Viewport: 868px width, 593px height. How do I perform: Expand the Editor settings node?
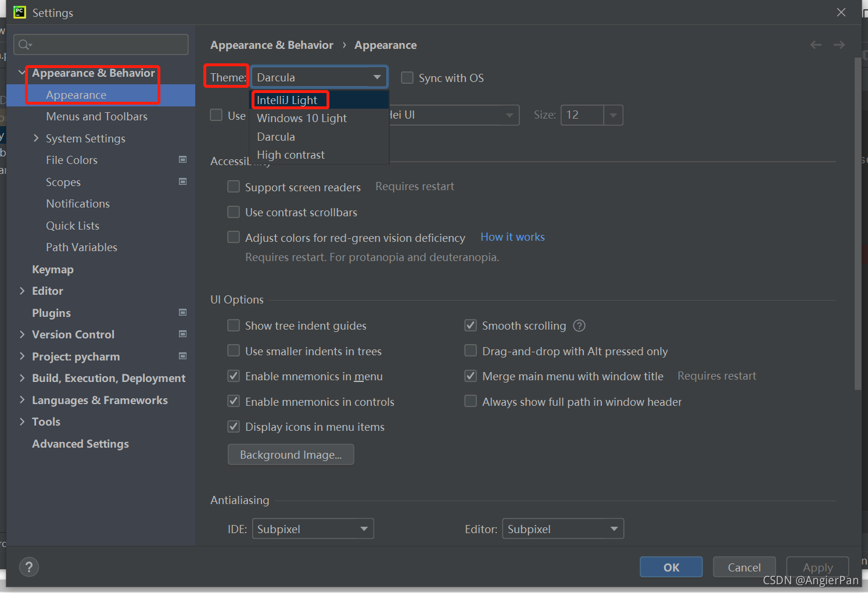click(x=22, y=291)
